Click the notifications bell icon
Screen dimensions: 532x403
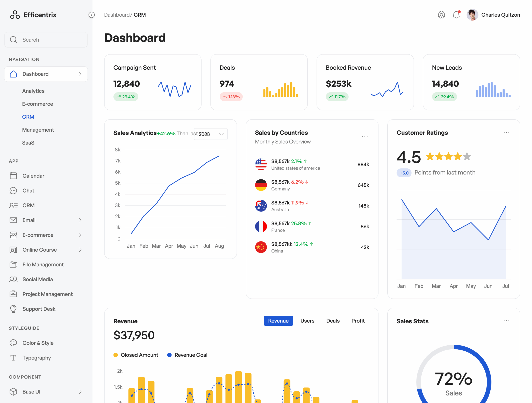click(x=456, y=15)
